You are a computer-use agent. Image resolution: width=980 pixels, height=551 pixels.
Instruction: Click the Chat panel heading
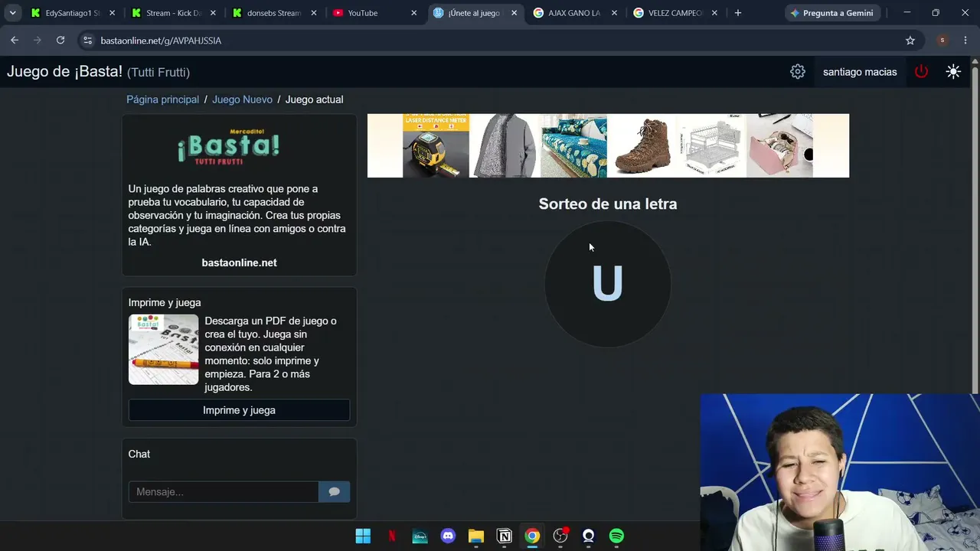click(139, 454)
